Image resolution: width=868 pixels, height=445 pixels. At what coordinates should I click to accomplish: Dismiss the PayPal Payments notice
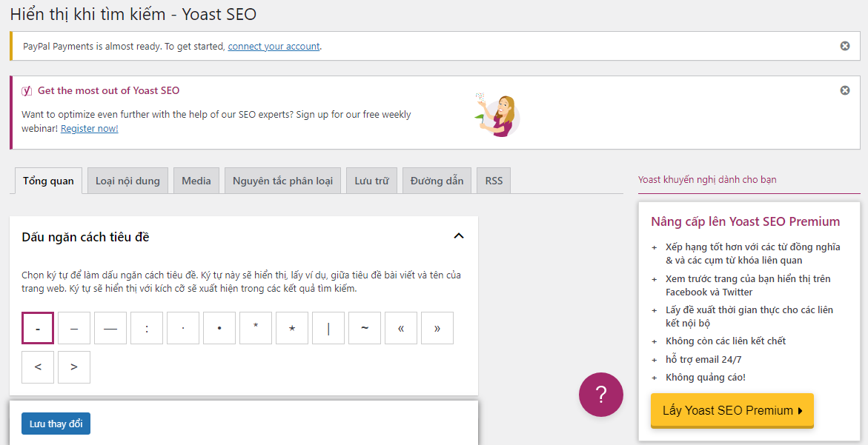click(844, 46)
